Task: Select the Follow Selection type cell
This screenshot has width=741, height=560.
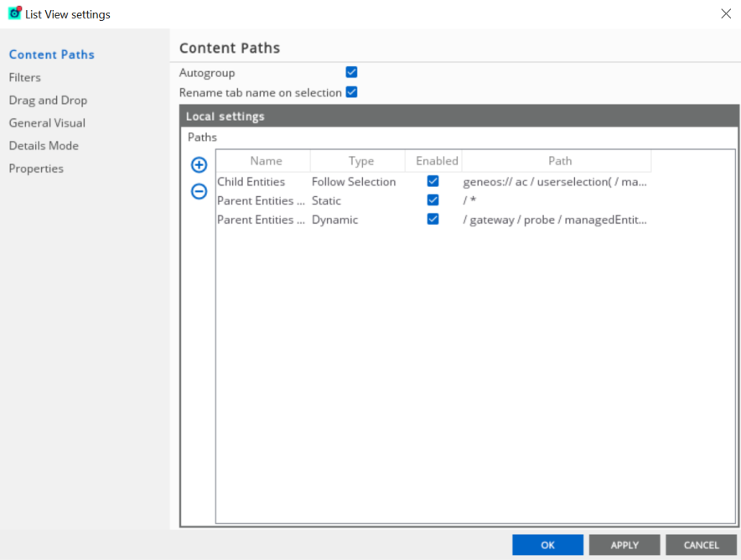Action: pyautogui.click(x=354, y=181)
